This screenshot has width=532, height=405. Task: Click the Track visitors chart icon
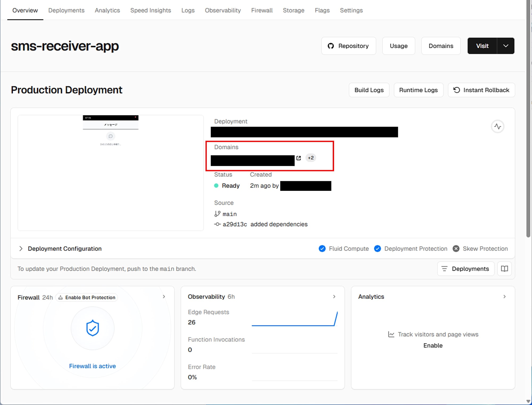pos(391,334)
